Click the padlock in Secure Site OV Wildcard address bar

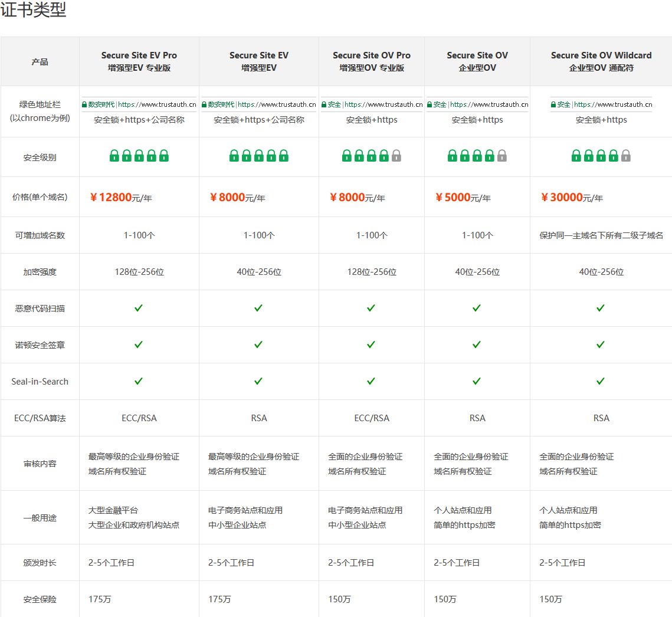click(553, 104)
